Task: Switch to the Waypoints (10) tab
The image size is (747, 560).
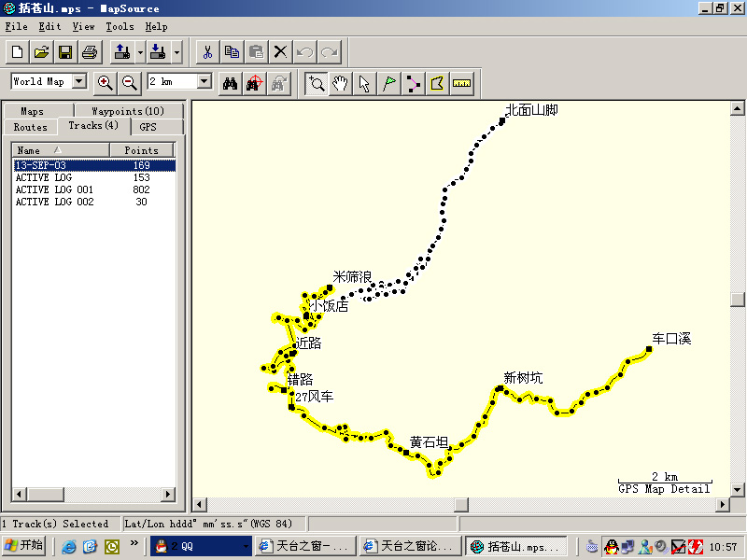Action: click(127, 111)
